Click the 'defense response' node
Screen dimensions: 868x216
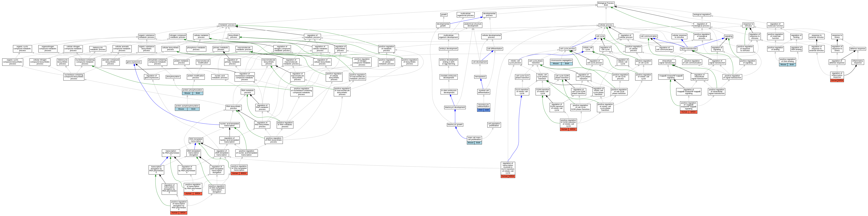[x=858, y=49]
